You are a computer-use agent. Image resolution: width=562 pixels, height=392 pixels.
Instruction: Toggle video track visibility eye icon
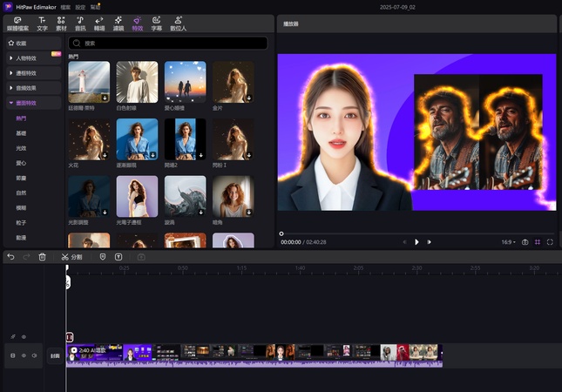click(24, 355)
